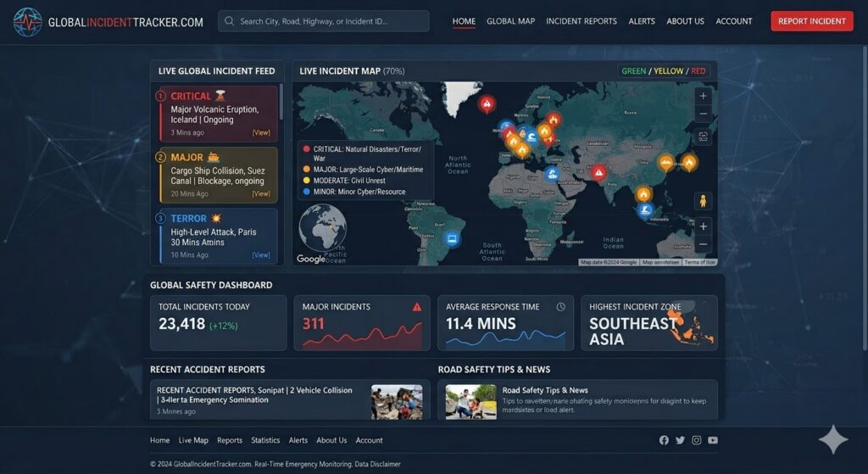Open the Data Disclaimer footer link

(377, 464)
